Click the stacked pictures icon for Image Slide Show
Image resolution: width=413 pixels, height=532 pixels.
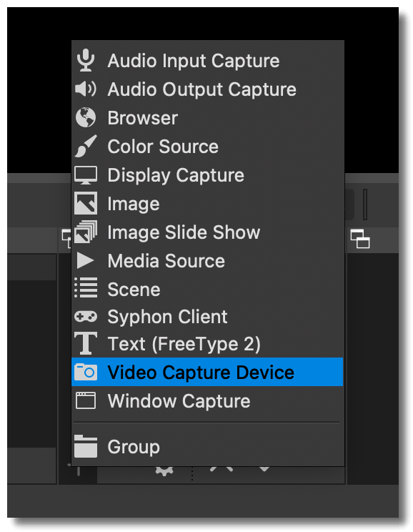(86, 232)
